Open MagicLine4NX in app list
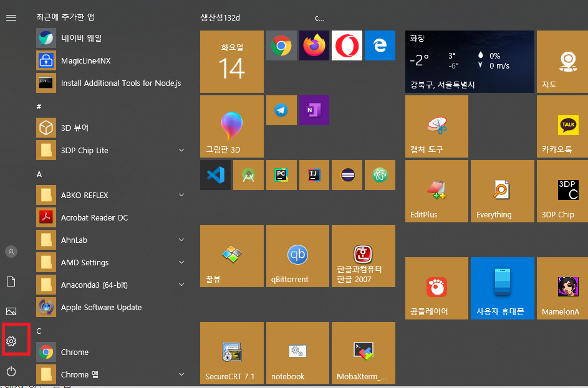The image size is (588, 388). pos(111,60)
